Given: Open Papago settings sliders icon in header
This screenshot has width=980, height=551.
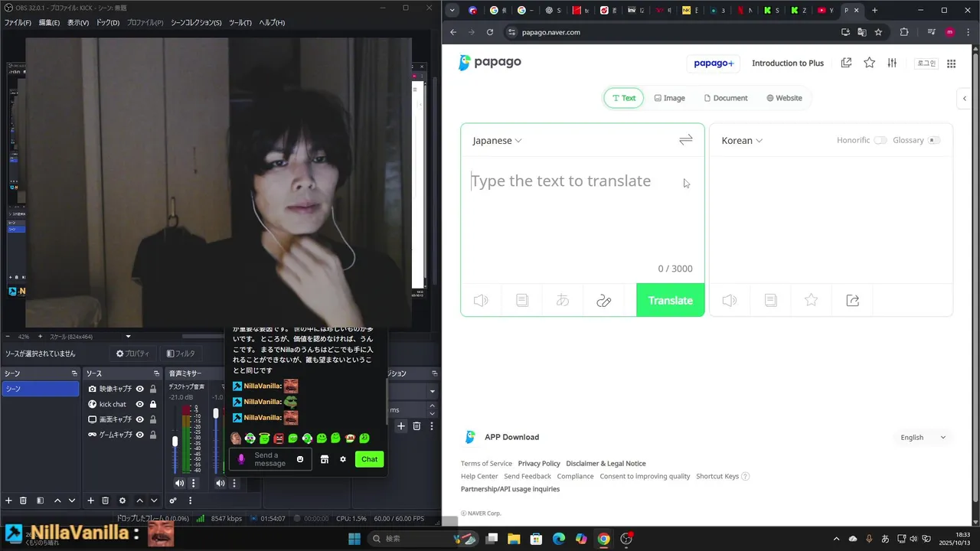Looking at the screenshot, I should click(892, 63).
